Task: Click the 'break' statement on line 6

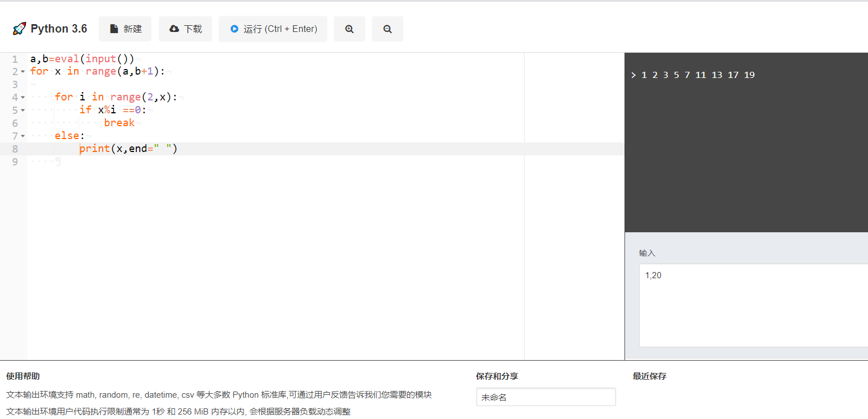Action: point(119,123)
